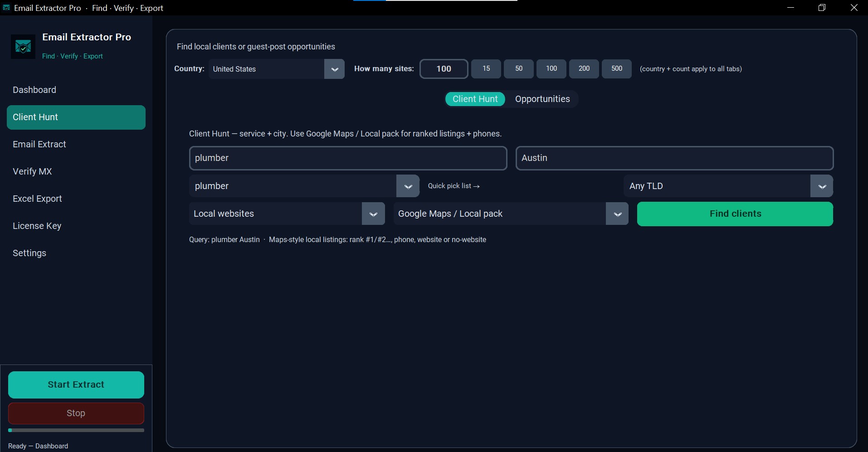Click the Quick pick list label

[454, 186]
